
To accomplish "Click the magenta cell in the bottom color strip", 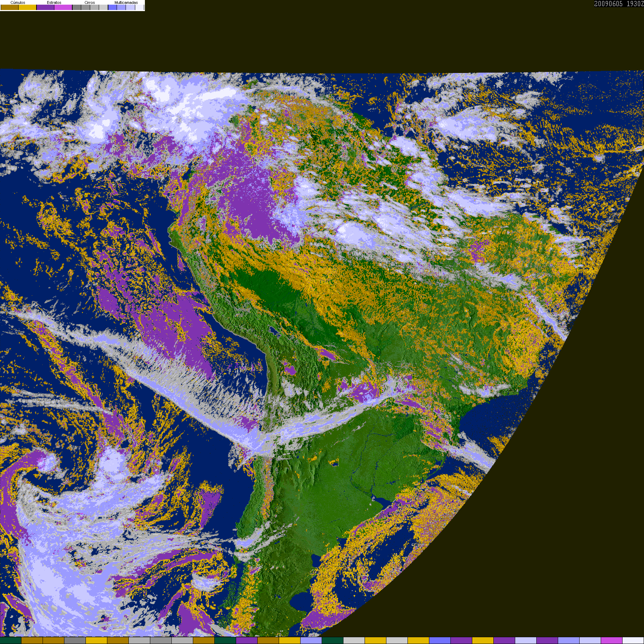I will [x=612, y=640].
